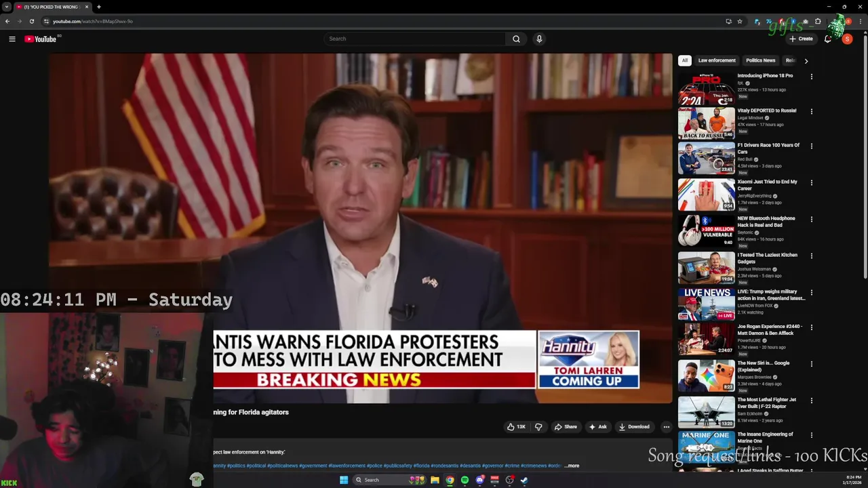Open options menu for Bluetooth Headphone video
The height and width of the screenshot is (488, 868).
pos(811,219)
